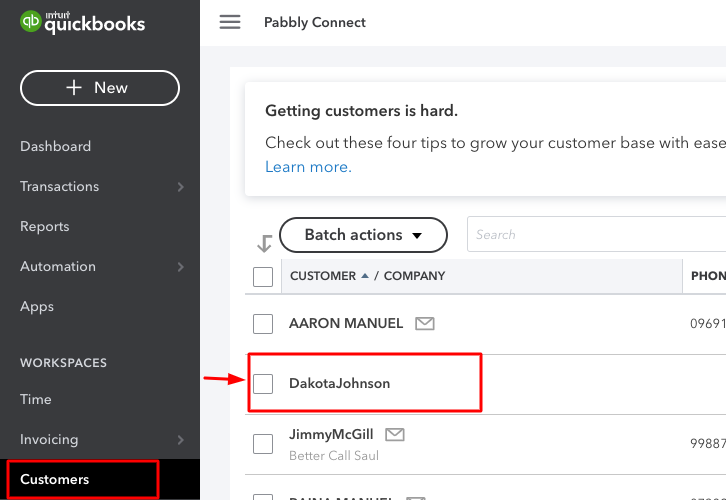
Task: Click the New button
Action: click(100, 88)
